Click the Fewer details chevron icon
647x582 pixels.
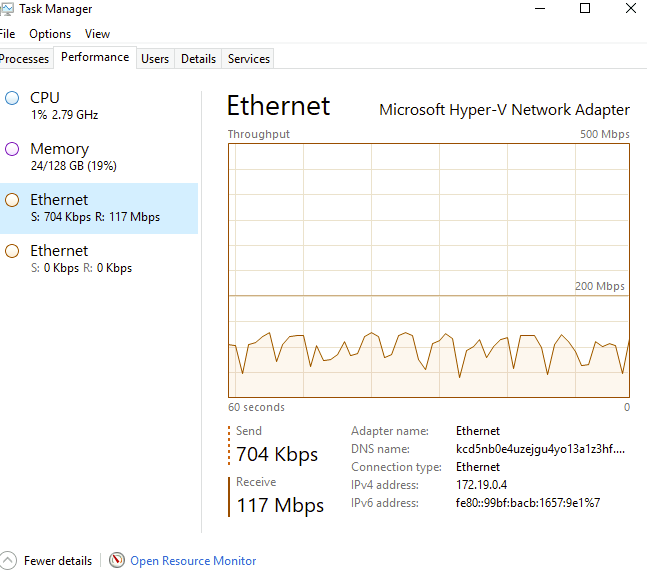(x=9, y=561)
